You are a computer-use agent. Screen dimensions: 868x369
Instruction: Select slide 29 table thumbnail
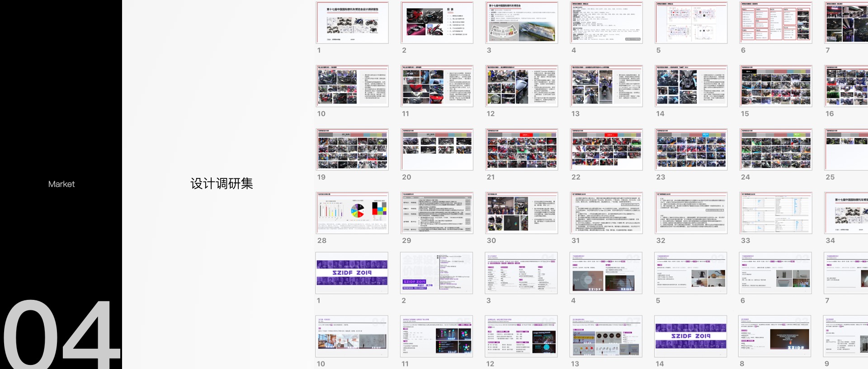[x=437, y=213]
